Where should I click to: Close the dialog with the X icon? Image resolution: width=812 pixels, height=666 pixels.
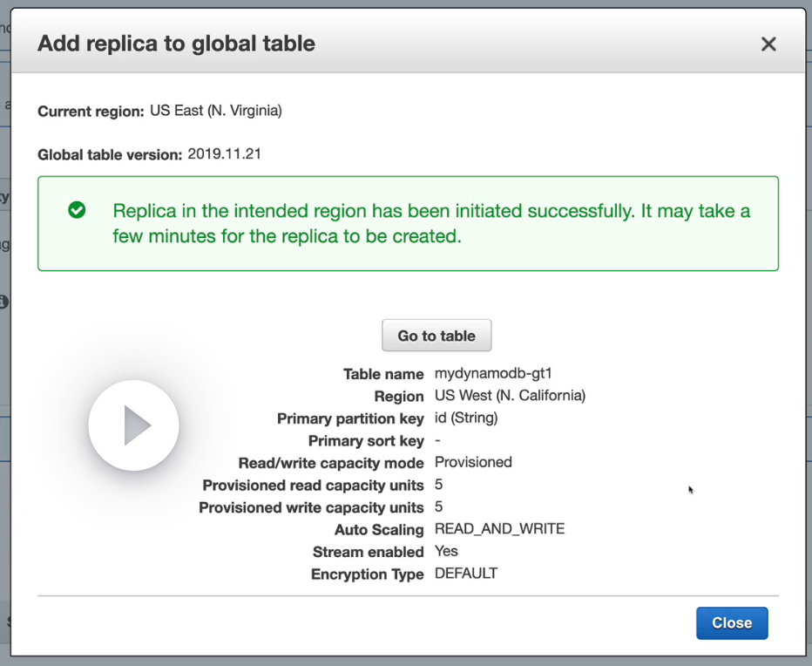coord(768,44)
